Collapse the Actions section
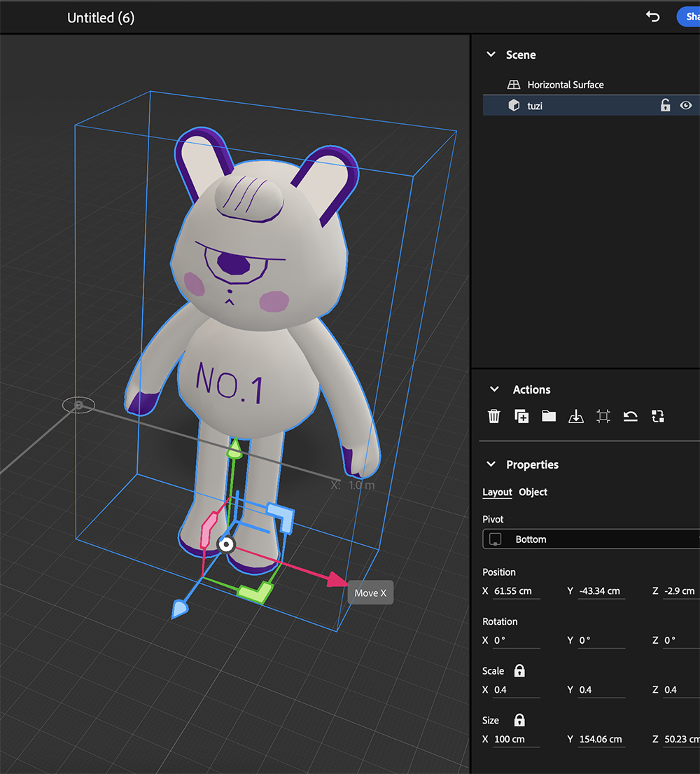This screenshot has height=774, width=700. [494, 389]
